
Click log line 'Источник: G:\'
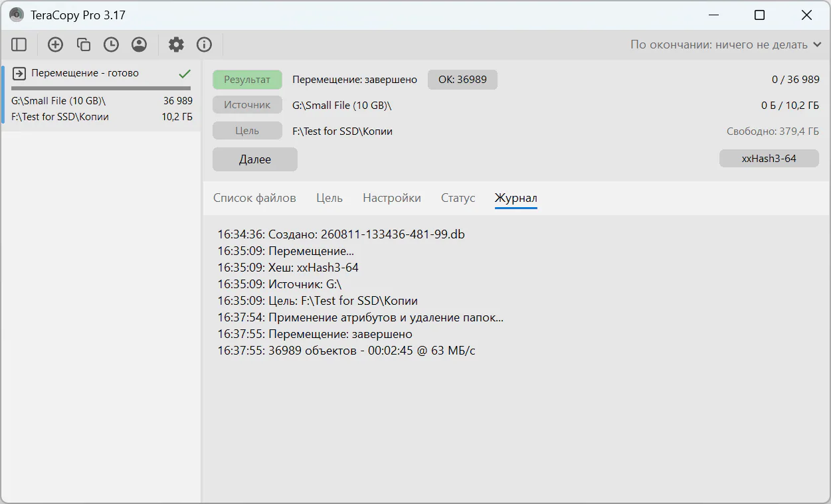point(280,284)
